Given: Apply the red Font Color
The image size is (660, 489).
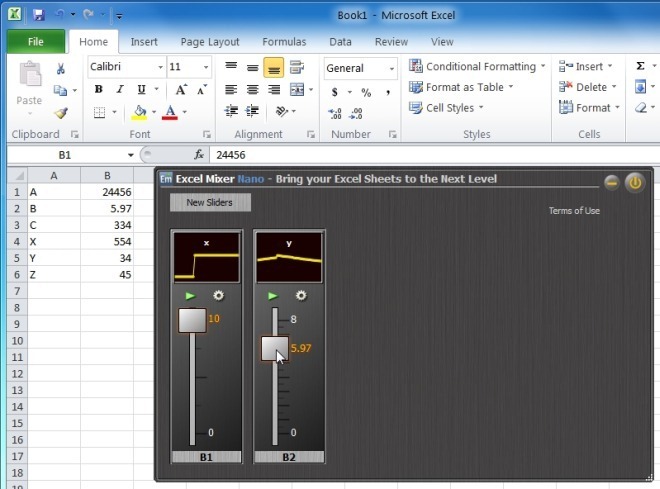Looking at the screenshot, I should click(170, 112).
